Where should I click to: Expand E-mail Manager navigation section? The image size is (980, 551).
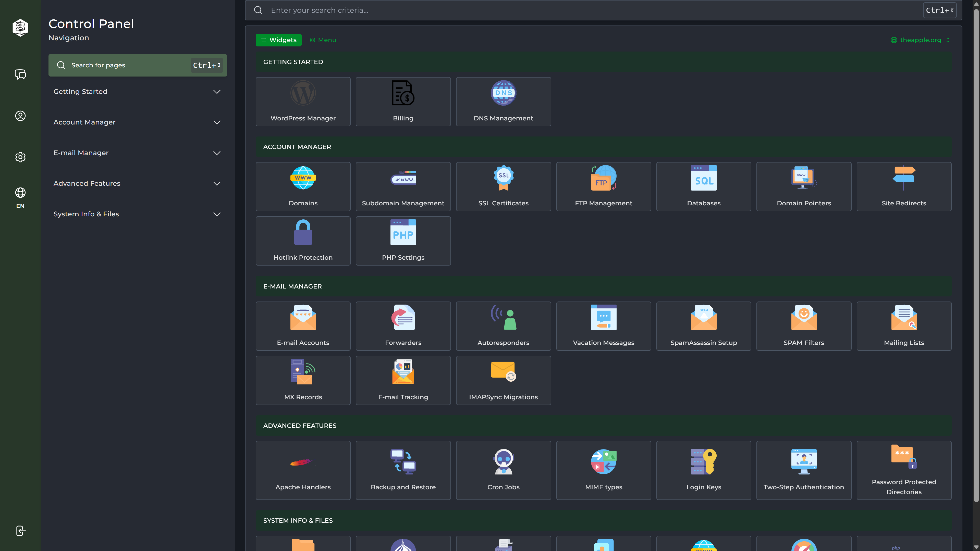pyautogui.click(x=137, y=153)
